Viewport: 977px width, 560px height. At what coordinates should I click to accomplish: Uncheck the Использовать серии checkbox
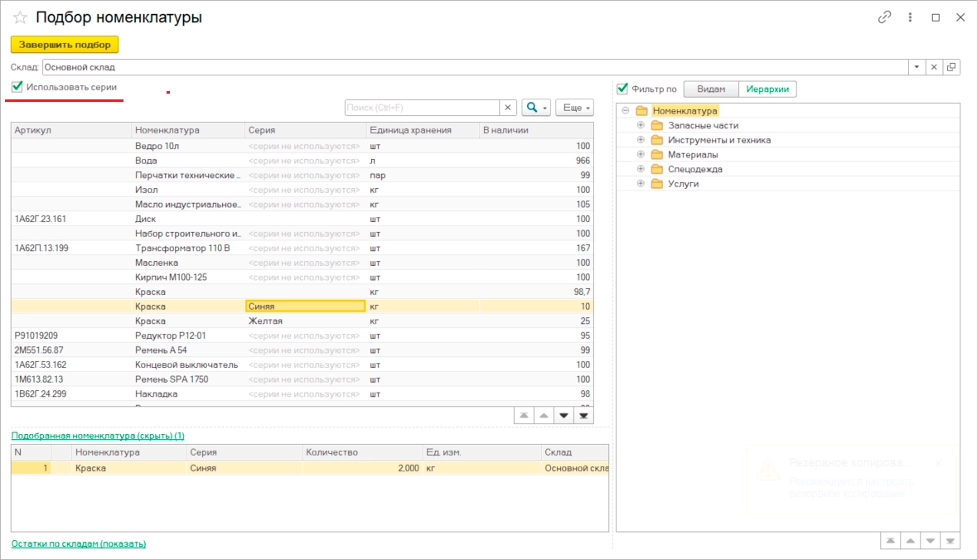17,87
